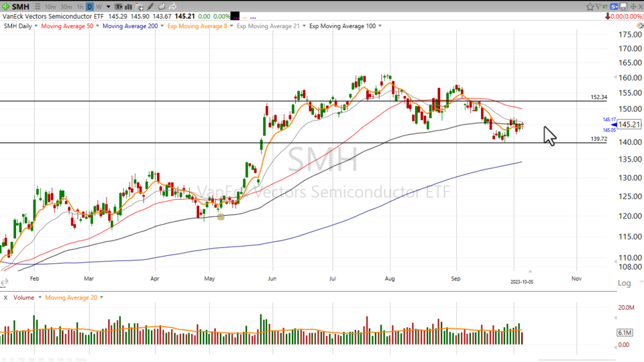This screenshot has height=362, width=644.
Task: Switch to the 1h timeframe
Action: click(x=80, y=7)
